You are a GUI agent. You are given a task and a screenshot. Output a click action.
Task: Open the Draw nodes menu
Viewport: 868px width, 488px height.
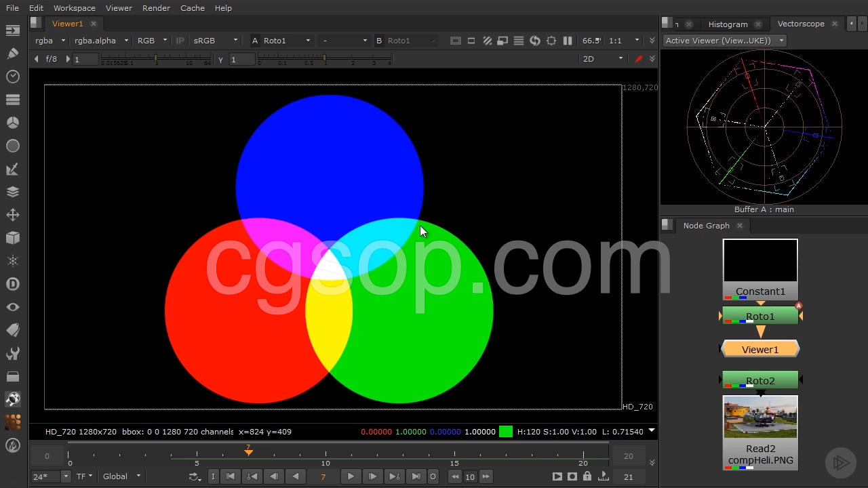[x=13, y=54]
